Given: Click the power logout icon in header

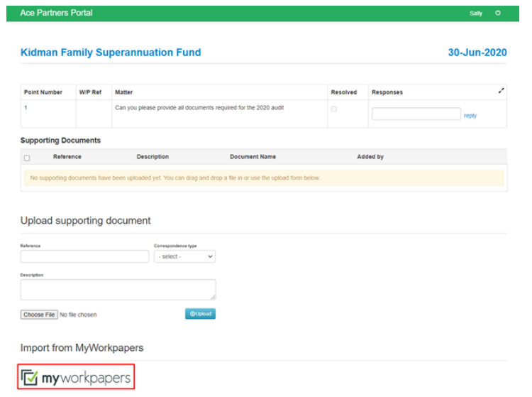Looking at the screenshot, I should tap(498, 13).
